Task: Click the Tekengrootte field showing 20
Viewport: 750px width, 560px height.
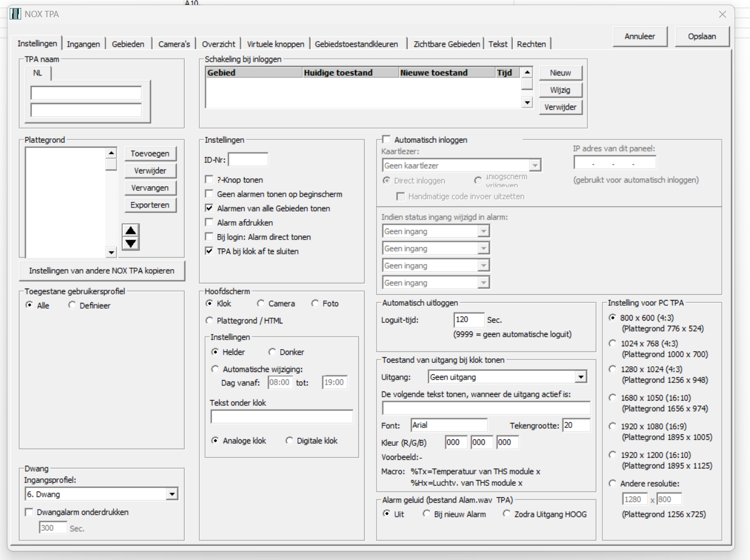Action: tap(576, 425)
